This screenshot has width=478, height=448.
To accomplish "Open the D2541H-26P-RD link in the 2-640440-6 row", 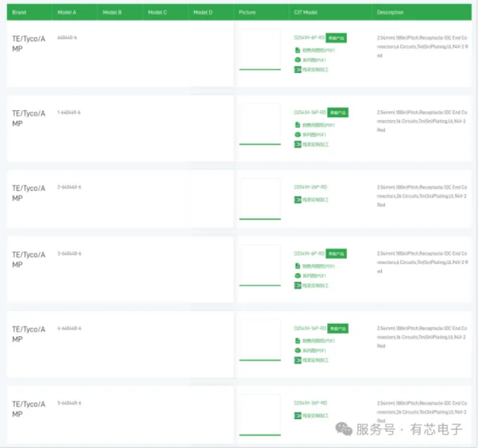I will [x=310, y=187].
